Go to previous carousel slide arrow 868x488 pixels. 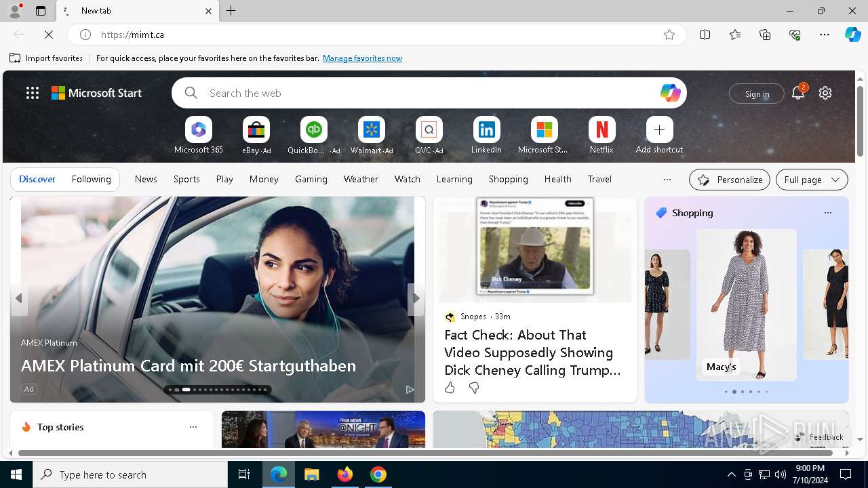[19, 298]
